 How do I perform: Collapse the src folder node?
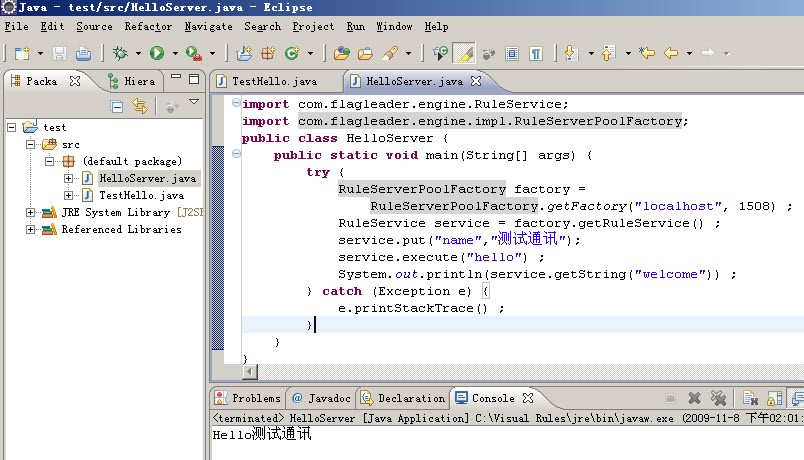pos(31,144)
